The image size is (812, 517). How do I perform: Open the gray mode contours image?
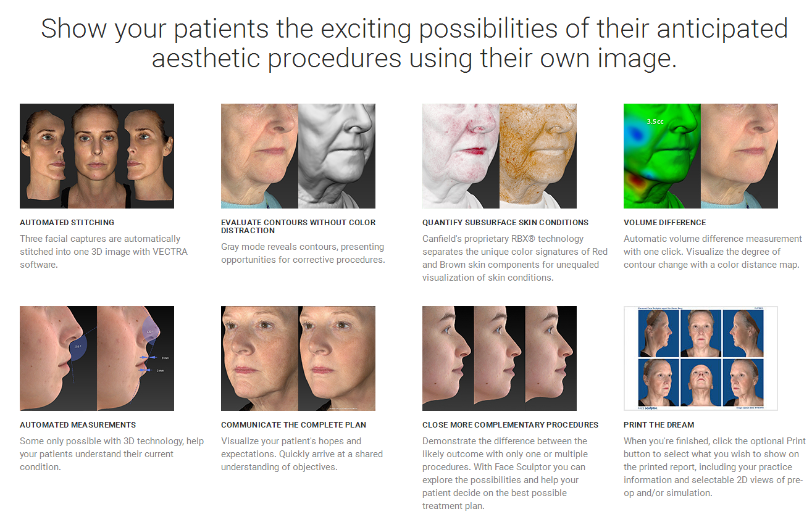click(298, 155)
